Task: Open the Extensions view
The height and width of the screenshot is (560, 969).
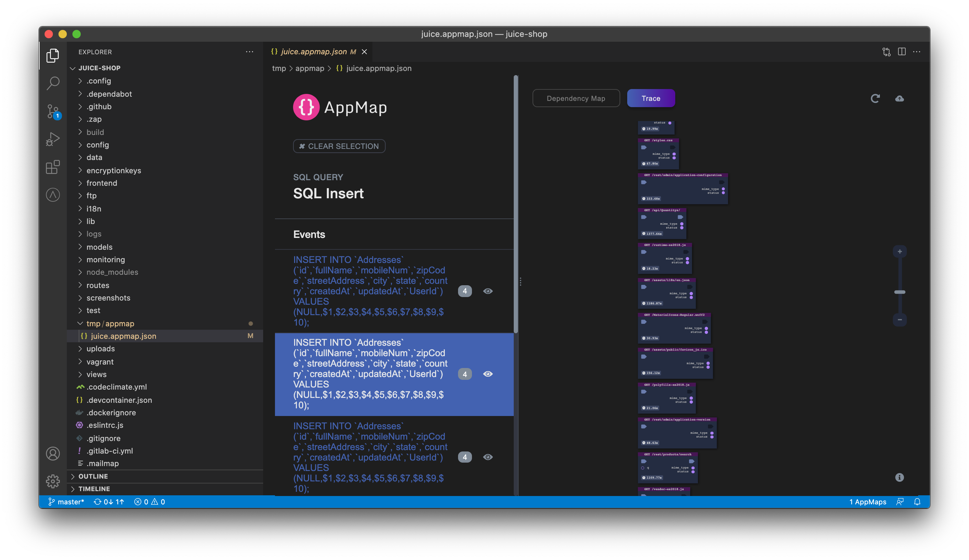Action: point(53,167)
